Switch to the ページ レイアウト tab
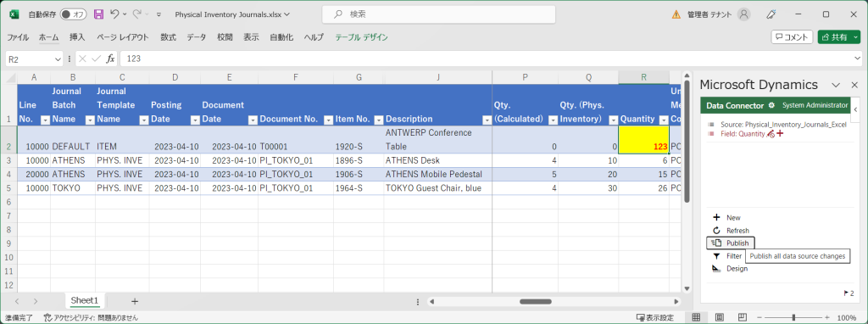 [123, 37]
